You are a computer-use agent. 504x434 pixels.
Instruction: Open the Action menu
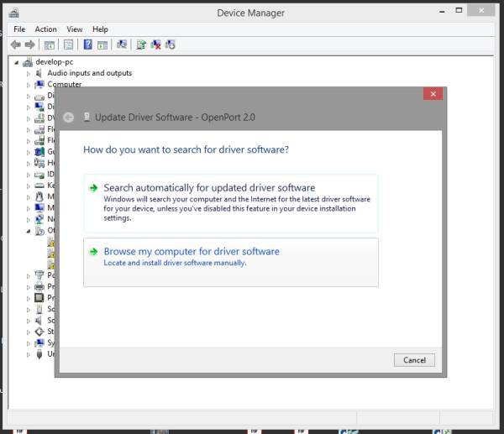pos(45,29)
